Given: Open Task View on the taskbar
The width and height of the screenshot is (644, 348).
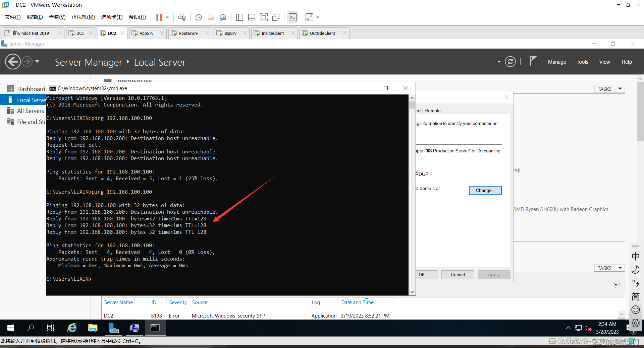Looking at the screenshot, I should [51, 328].
